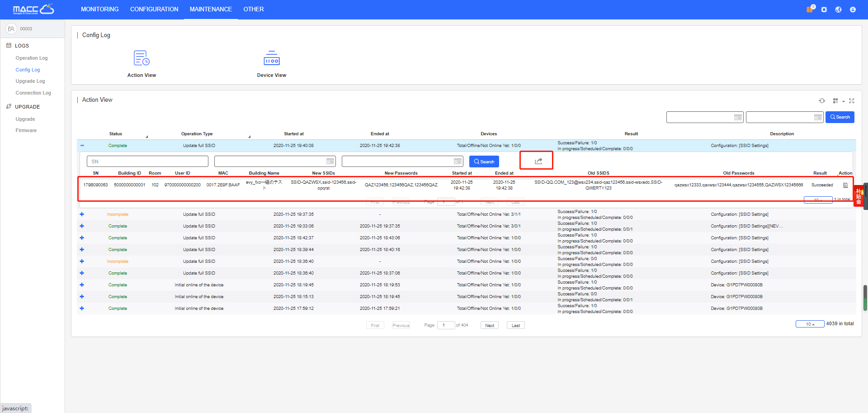This screenshot has width=868, height=413.
Task: Open the MONITORING menu
Action: coord(99,9)
